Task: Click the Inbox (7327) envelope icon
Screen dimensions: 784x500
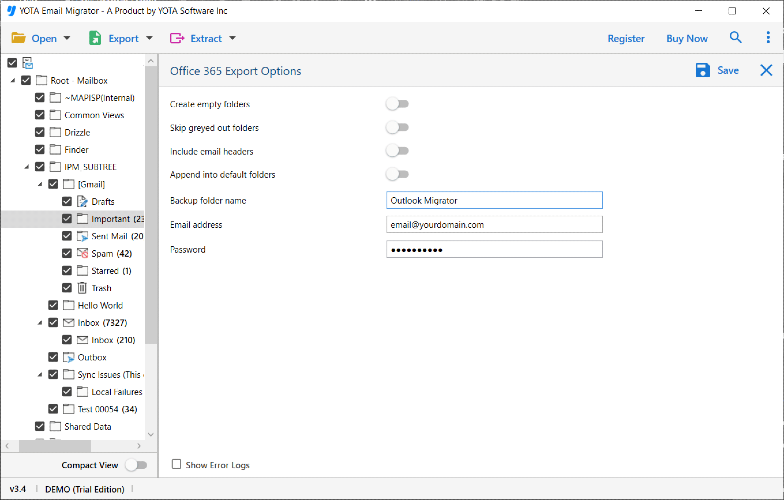Action: pos(68,322)
